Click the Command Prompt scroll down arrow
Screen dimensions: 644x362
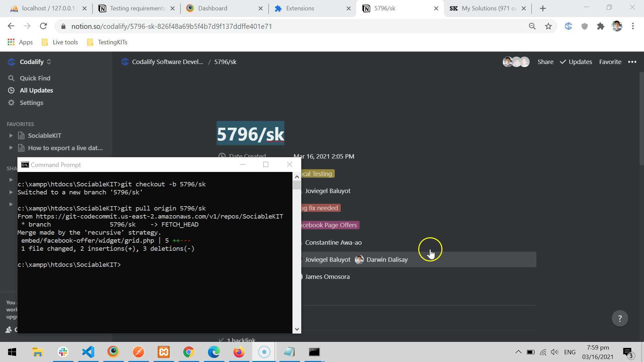(297, 329)
